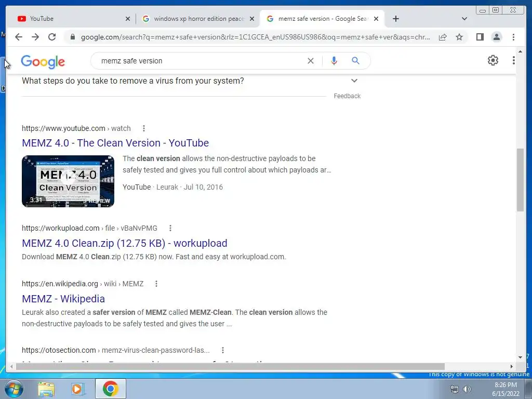Submit search with the magnifying glass icon
This screenshot has width=532, height=399.
355,61
